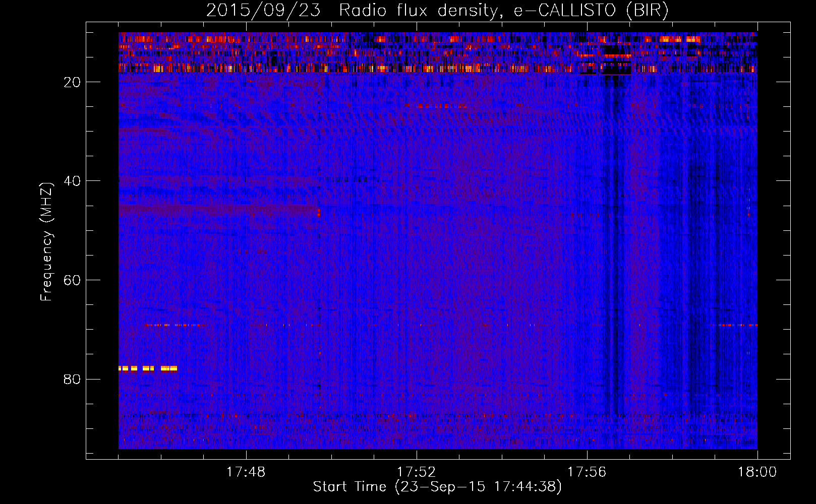This screenshot has height=504, width=816.
Task: Click the "Frequency (MHZ)" axis label
Action: pos(46,242)
